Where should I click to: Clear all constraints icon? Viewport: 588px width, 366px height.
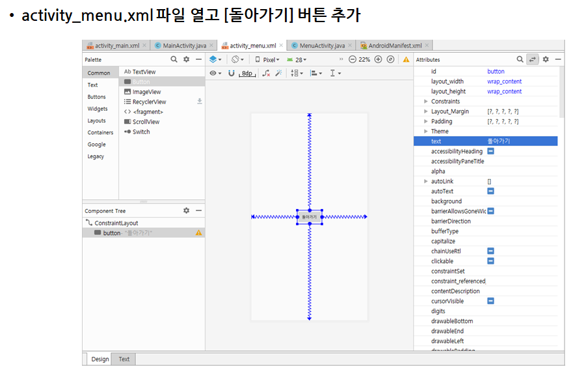coord(266,73)
